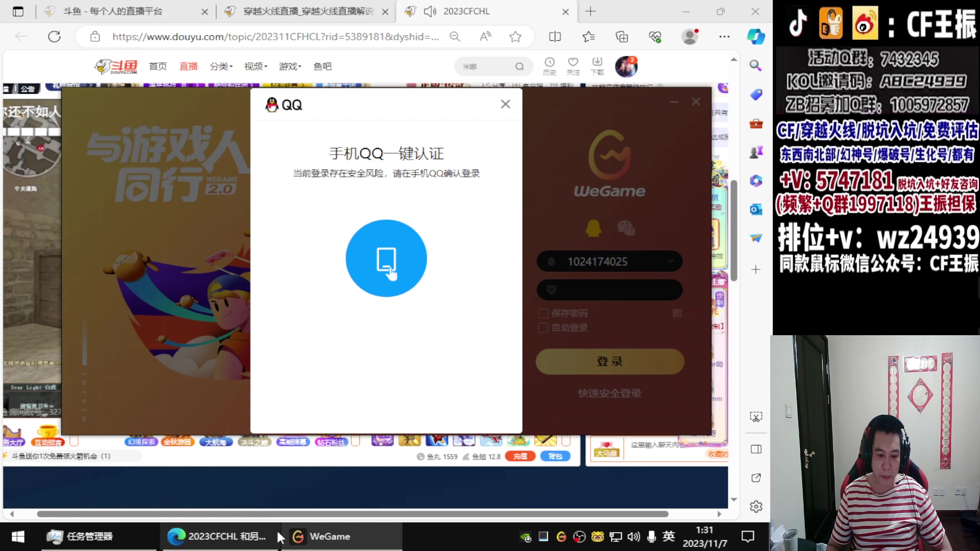Refresh the browser page
Viewport: 980px width, 551px height.
click(x=54, y=37)
